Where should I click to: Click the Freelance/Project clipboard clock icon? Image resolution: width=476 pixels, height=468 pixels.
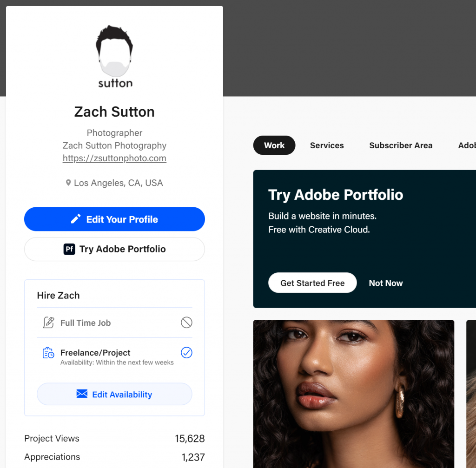[48, 353]
